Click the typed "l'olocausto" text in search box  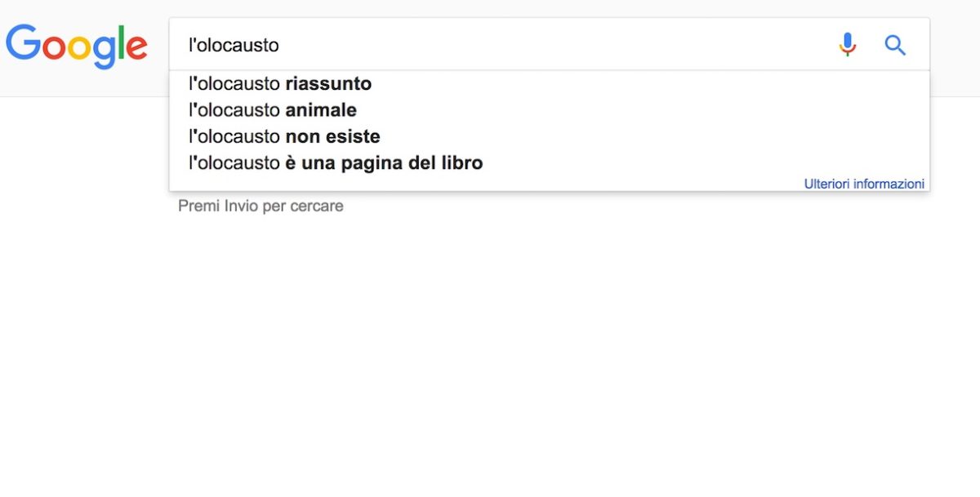234,46
